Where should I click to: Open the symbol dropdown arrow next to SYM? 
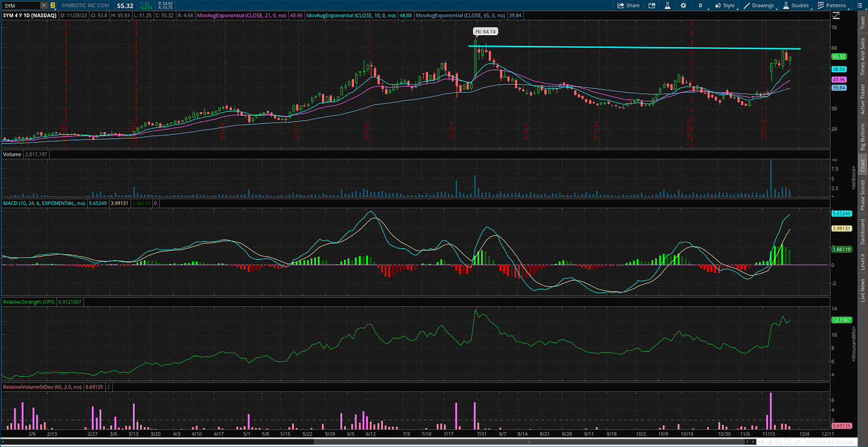click(x=44, y=5)
